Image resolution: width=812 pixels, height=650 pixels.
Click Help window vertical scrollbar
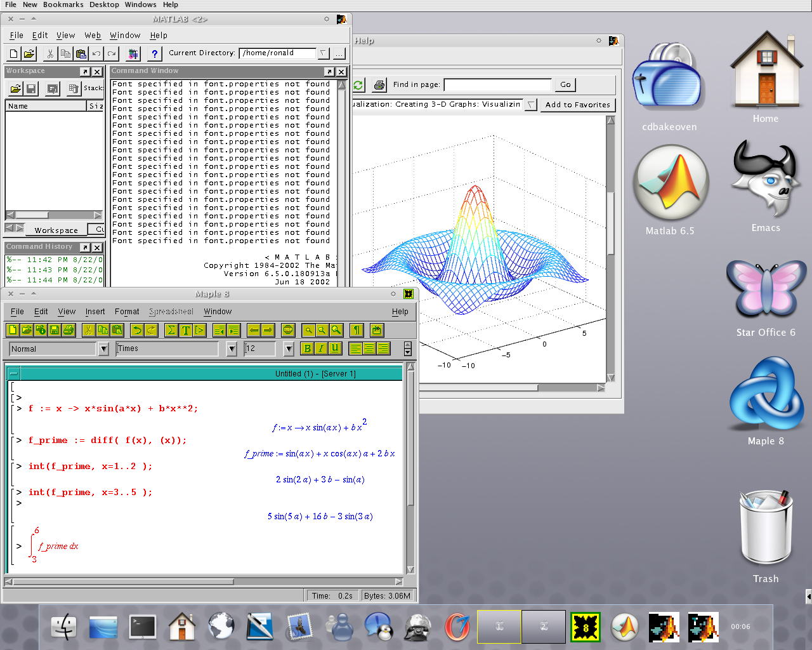point(611,248)
